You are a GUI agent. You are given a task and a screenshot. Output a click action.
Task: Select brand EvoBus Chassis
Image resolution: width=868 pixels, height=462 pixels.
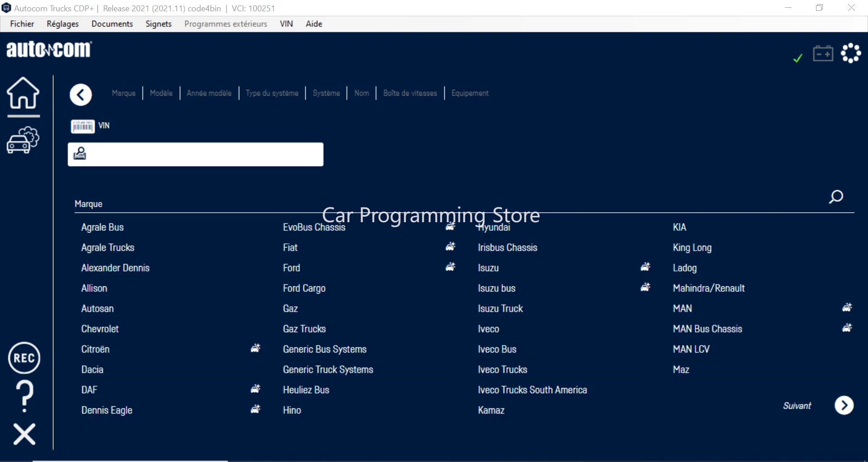(314, 227)
